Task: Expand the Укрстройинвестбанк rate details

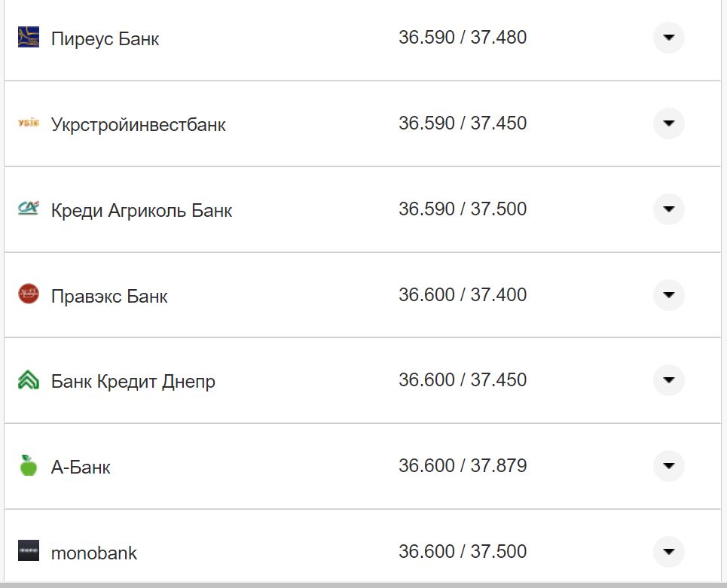Action: tap(668, 123)
